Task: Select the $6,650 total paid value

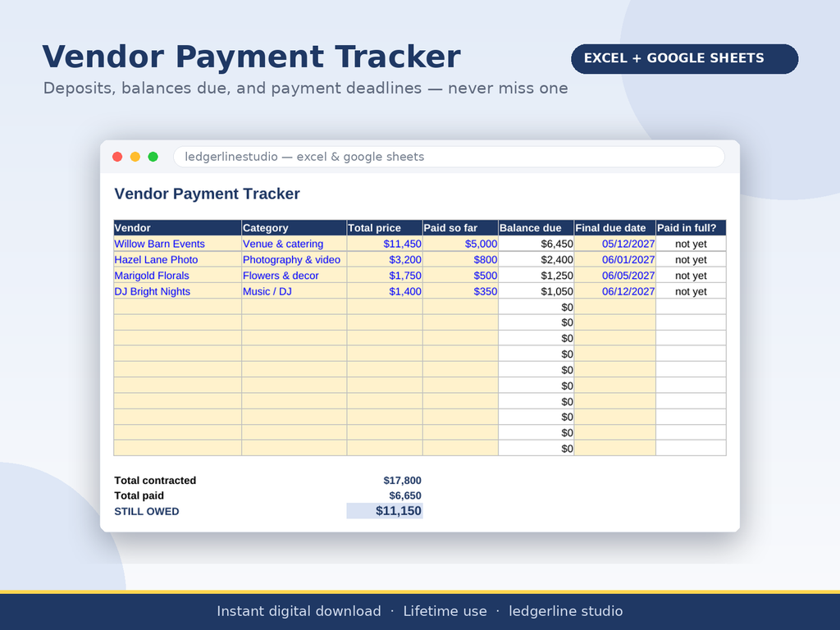Action: coord(405,495)
